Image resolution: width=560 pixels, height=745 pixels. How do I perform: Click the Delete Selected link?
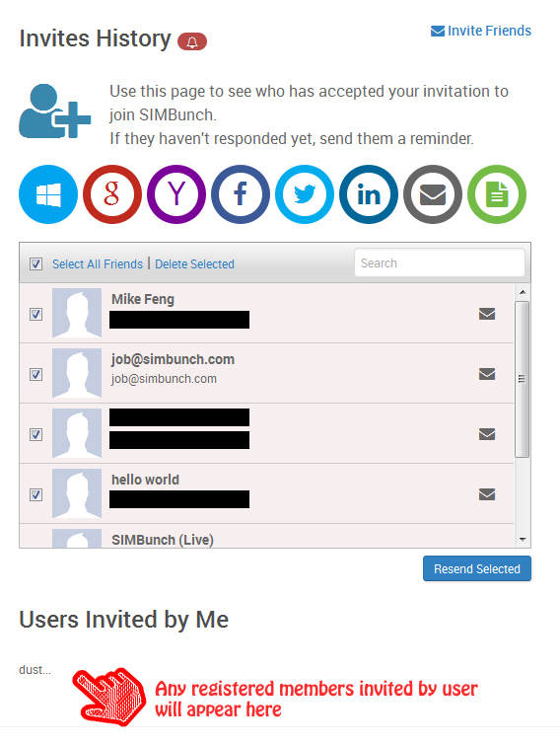pyautogui.click(x=194, y=264)
